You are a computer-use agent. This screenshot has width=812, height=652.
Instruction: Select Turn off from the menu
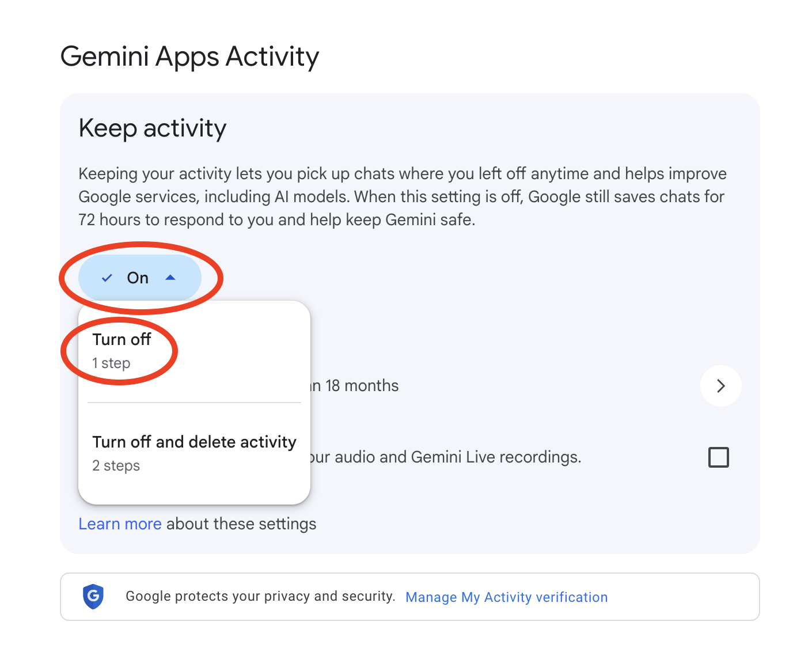122,340
